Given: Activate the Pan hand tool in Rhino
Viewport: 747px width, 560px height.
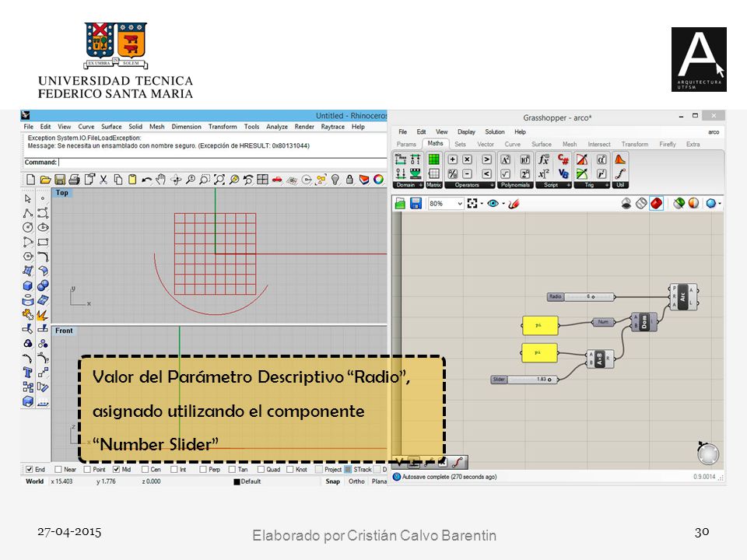Looking at the screenshot, I should [x=161, y=180].
